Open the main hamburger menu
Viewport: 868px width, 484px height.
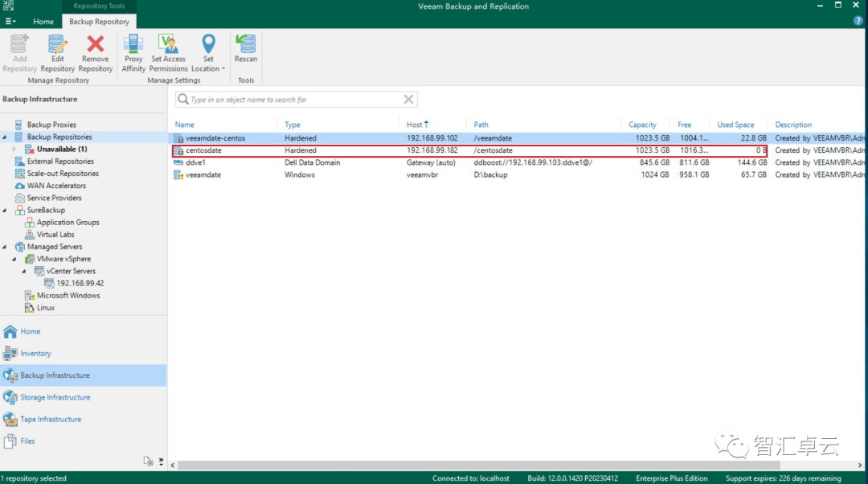coord(10,21)
